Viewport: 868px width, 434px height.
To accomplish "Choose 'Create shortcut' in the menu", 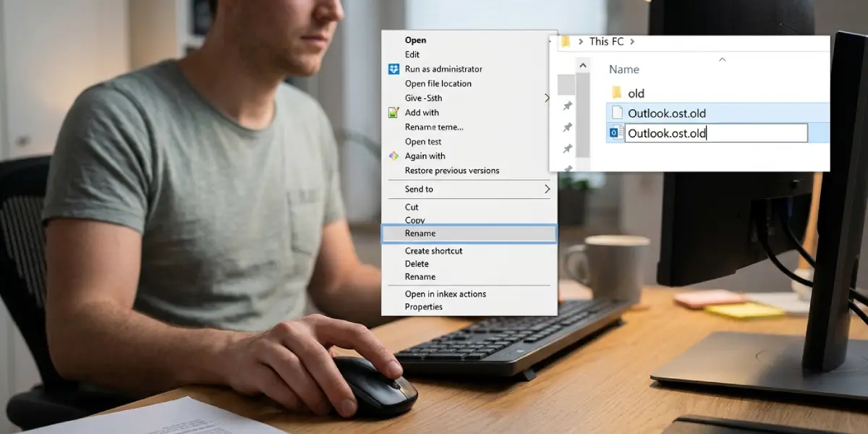I will [x=434, y=250].
